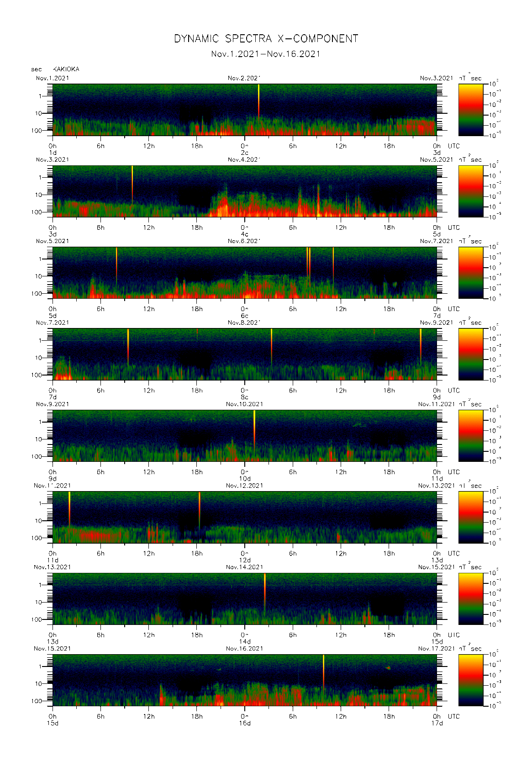Click the Nov.2.2021 date label

244,78
